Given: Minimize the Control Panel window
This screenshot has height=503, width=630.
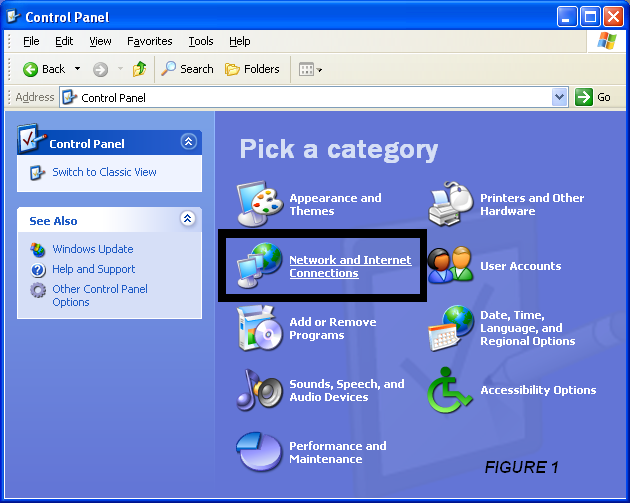Looking at the screenshot, I should (567, 17).
